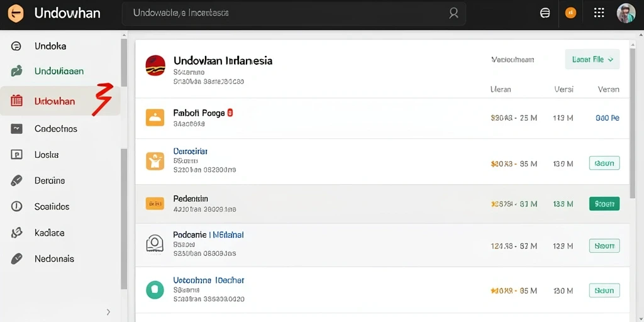Expand sidebar using bottom chevron arrow
The width and height of the screenshot is (644, 322).
coord(108,312)
